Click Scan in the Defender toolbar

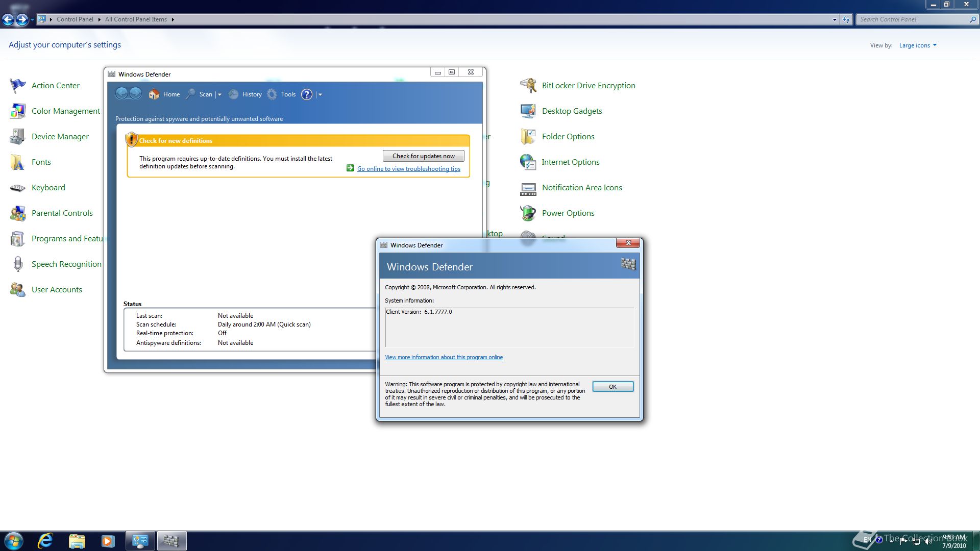pyautogui.click(x=206, y=94)
